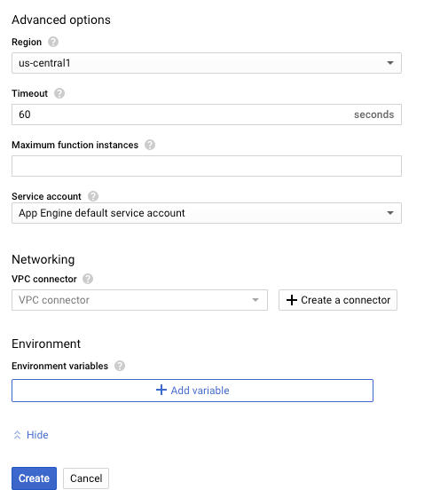Open help for Maximum function instances
Image resolution: width=448 pixels, height=490 pixels.
coord(150,145)
